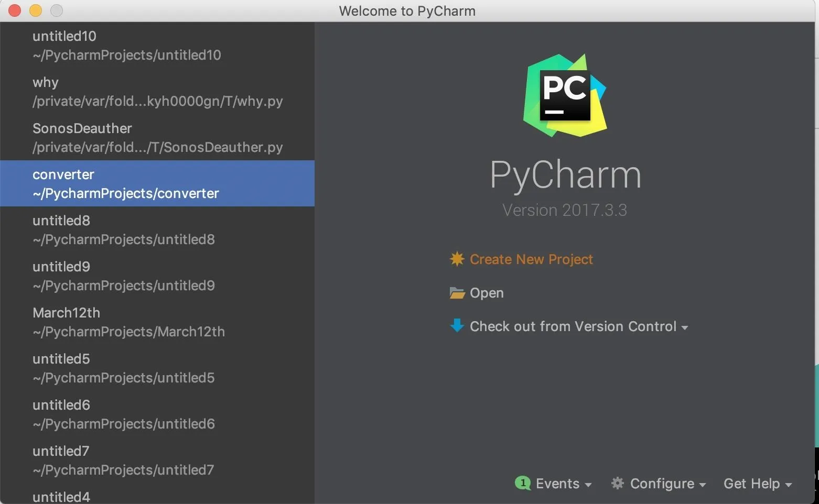Open recent project untitled9
This screenshot has width=819, height=504.
[157, 276]
